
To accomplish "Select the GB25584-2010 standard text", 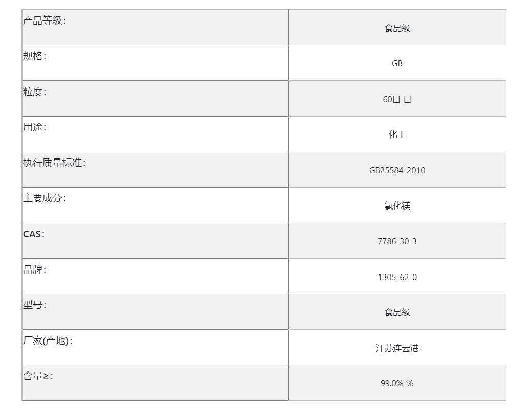I will tap(397, 170).
